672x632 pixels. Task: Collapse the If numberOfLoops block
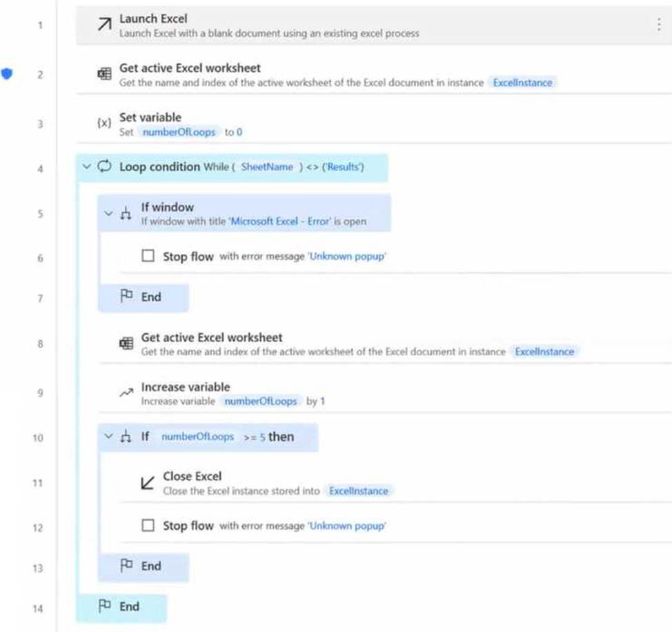pyautogui.click(x=108, y=437)
